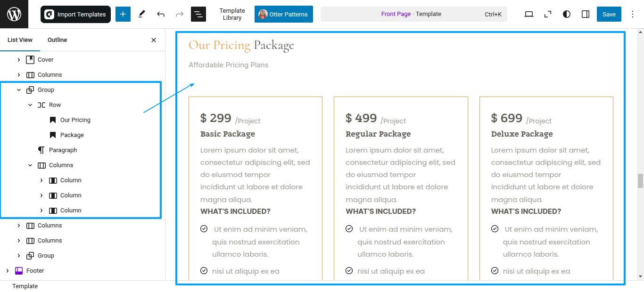Toggle the Settings sidebar panel icon

coord(586,14)
